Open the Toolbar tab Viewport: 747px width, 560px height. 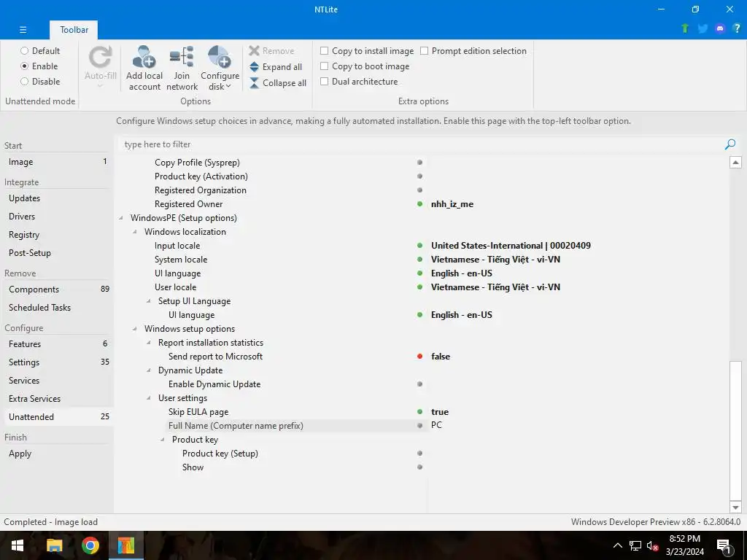coord(74,29)
